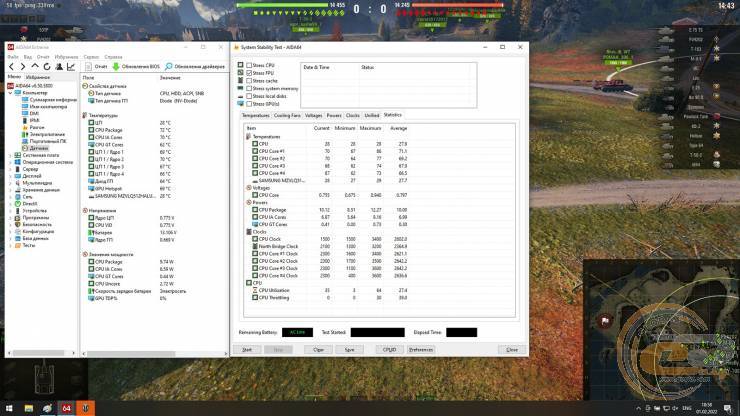Switch to the Powers tab
740x416 pixels.
coord(334,115)
